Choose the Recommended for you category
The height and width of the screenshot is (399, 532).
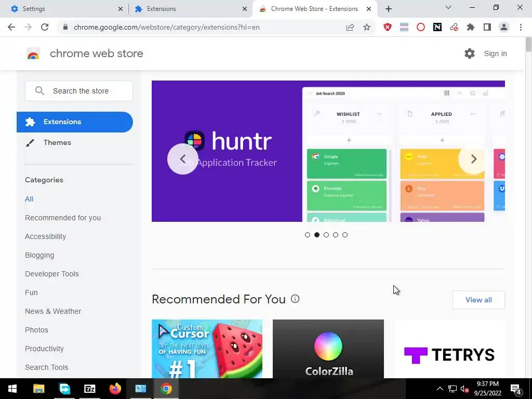[x=63, y=218]
